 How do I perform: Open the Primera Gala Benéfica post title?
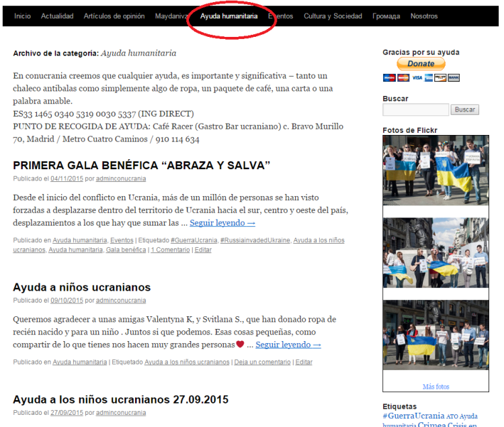coord(141,165)
